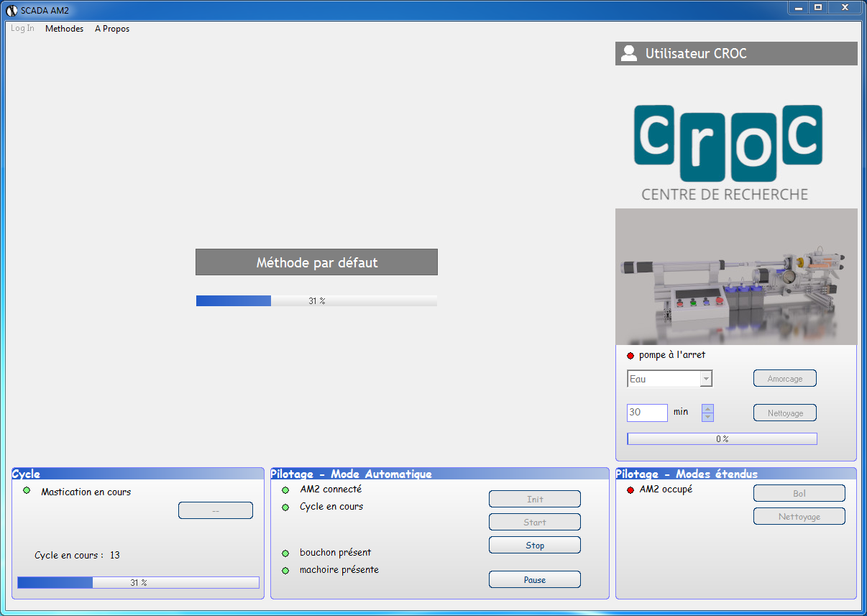Screen dimensions: 867x616
Task: Click the 'bouchon présent' text
Action: (335, 553)
